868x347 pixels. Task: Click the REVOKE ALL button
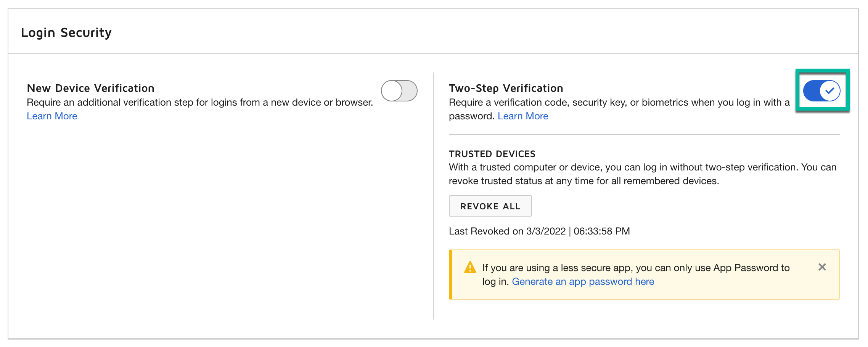490,206
